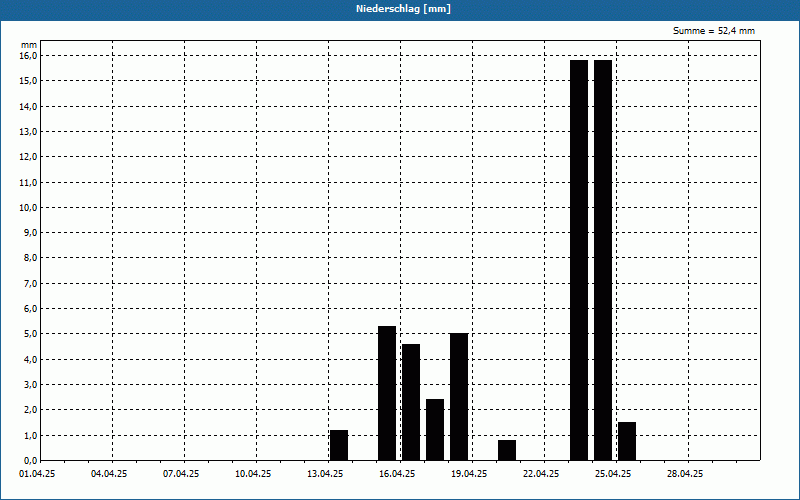Select the 5,3 mm bar before 16.04.25
The height and width of the screenshot is (500, 800).
pyautogui.click(x=387, y=393)
